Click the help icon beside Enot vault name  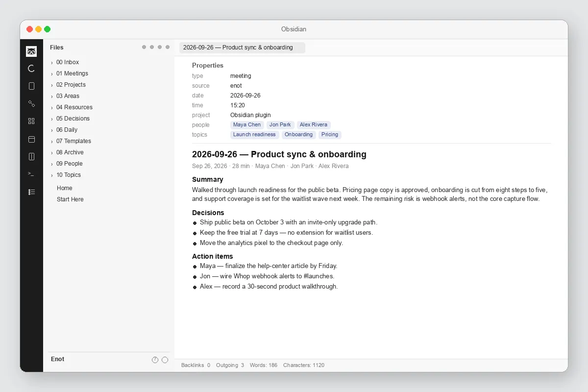[x=155, y=360]
